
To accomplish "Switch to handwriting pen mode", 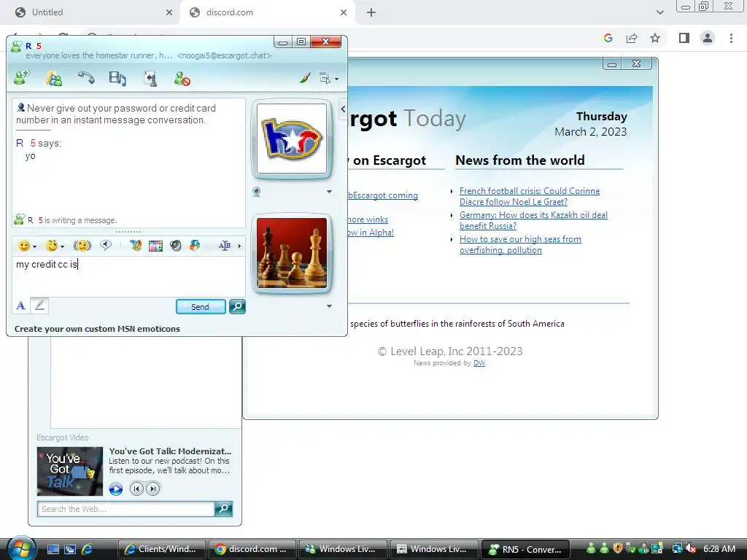I will [39, 306].
